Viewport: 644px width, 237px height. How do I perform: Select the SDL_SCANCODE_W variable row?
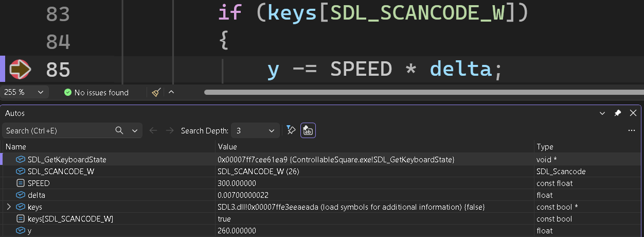click(x=322, y=172)
